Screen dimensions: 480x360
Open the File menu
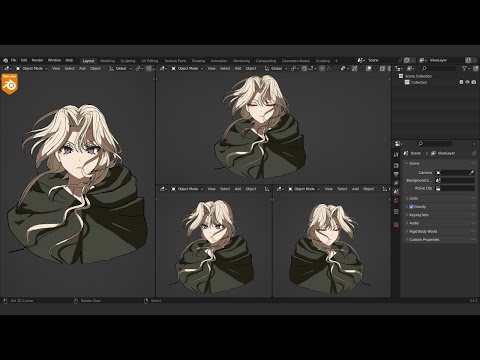(x=14, y=60)
